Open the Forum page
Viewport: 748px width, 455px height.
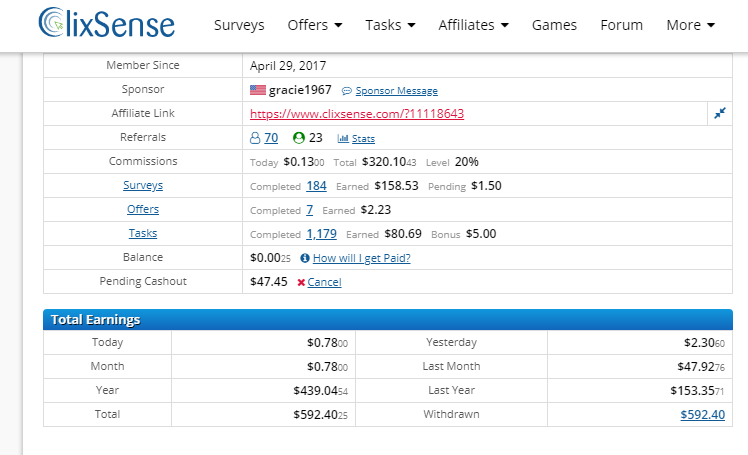[621, 25]
